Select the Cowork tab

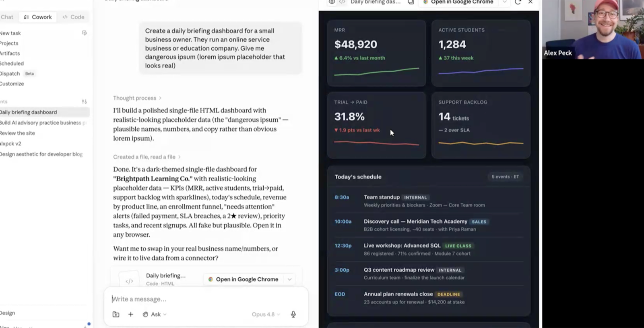click(38, 17)
